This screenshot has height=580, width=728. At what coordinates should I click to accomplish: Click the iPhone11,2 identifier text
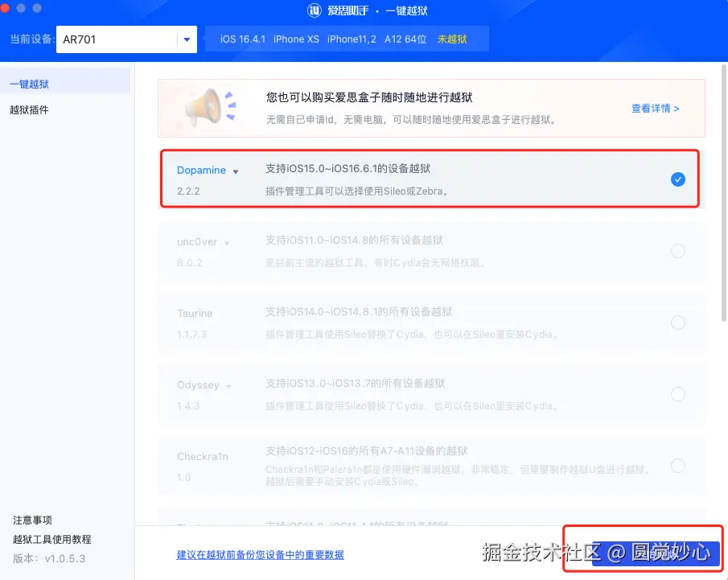(x=352, y=39)
